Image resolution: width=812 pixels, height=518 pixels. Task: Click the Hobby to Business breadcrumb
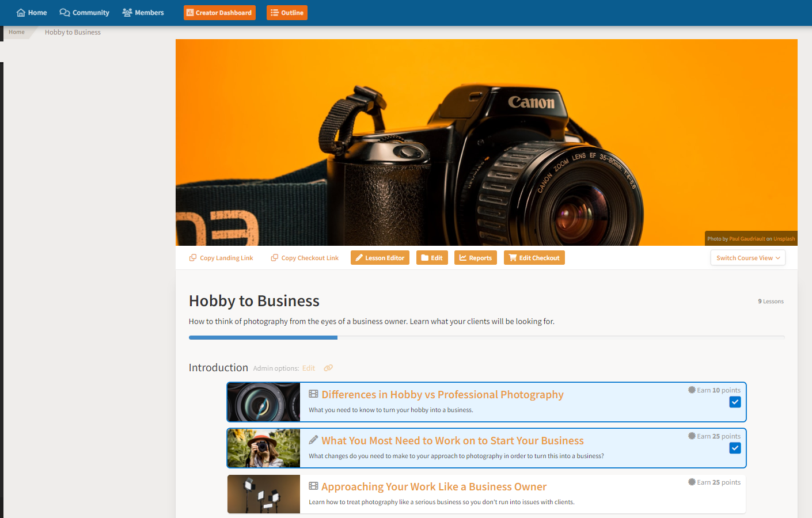(x=73, y=32)
